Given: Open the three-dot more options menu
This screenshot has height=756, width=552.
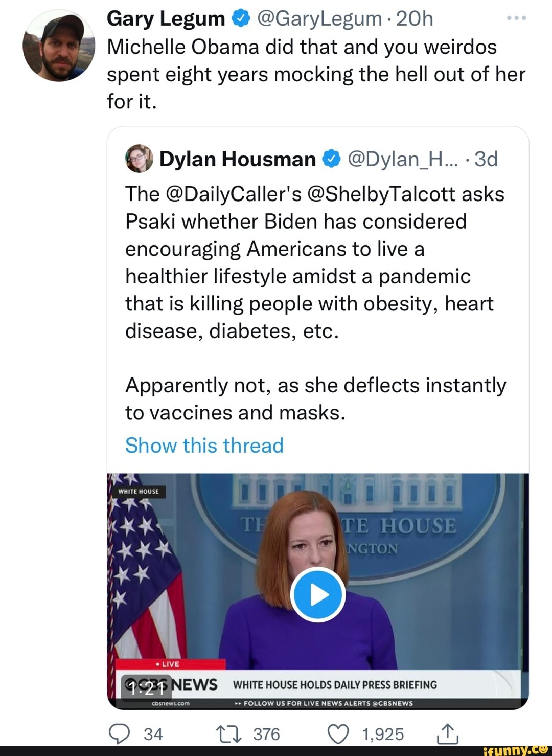Looking at the screenshot, I should point(516,19).
